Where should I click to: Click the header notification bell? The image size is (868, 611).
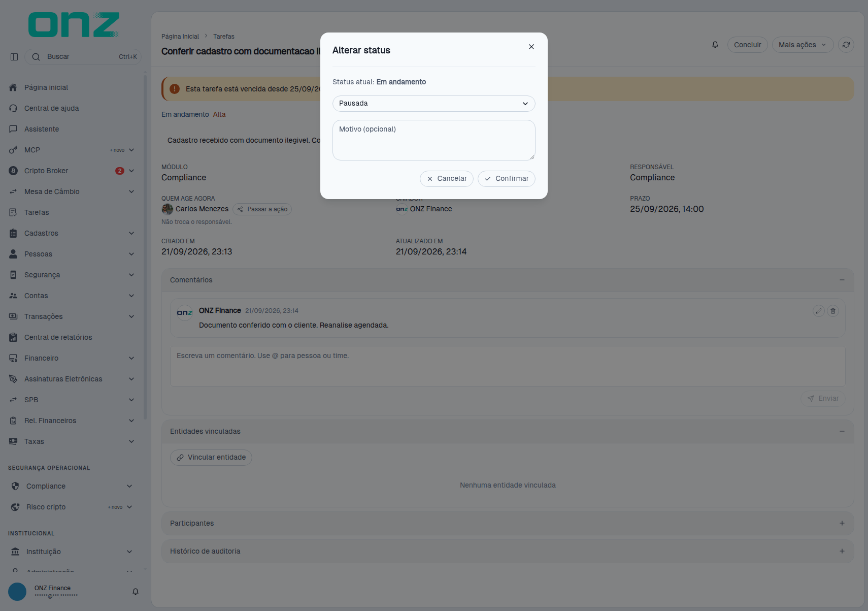point(715,45)
